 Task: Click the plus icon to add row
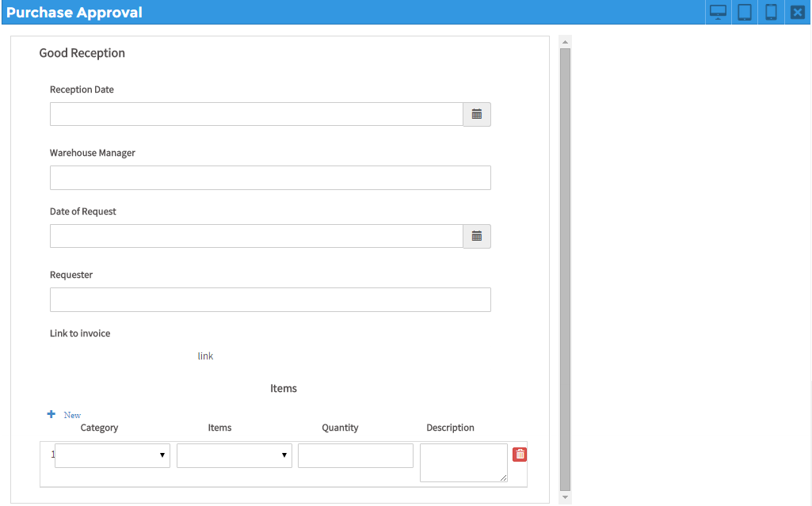click(x=51, y=414)
